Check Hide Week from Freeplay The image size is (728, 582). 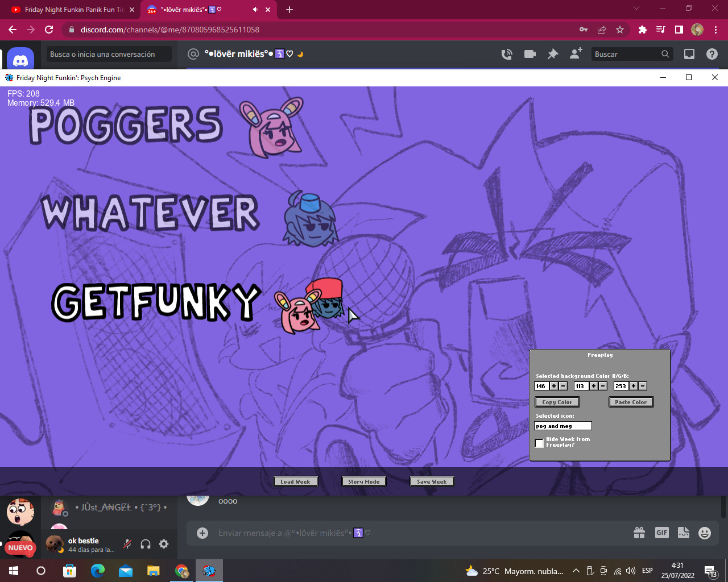(x=539, y=443)
